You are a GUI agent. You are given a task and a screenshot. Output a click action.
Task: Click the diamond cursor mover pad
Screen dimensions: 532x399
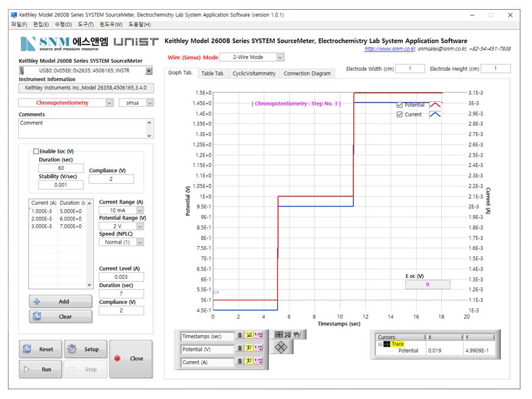(x=281, y=347)
